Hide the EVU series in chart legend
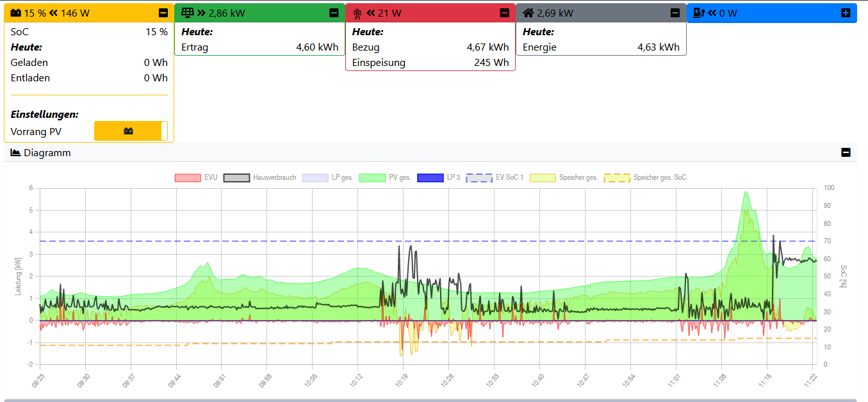This screenshot has height=402, width=868. (196, 177)
